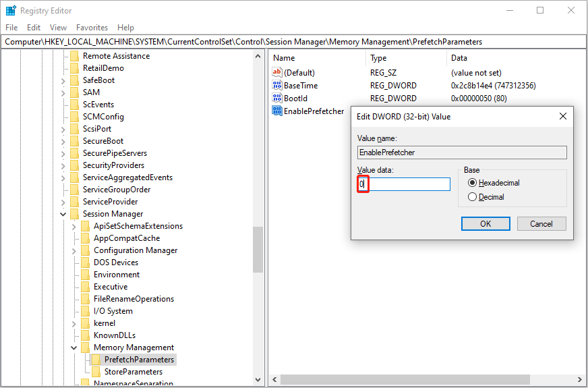
Task: Expand the SAM tree node
Action: coord(63,92)
